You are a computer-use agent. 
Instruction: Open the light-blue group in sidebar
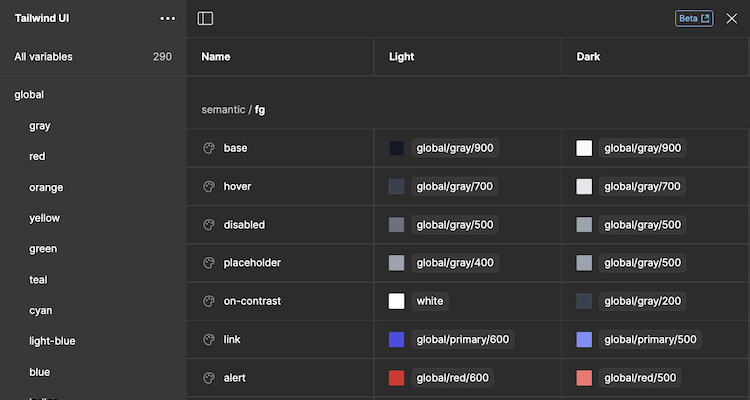click(52, 341)
